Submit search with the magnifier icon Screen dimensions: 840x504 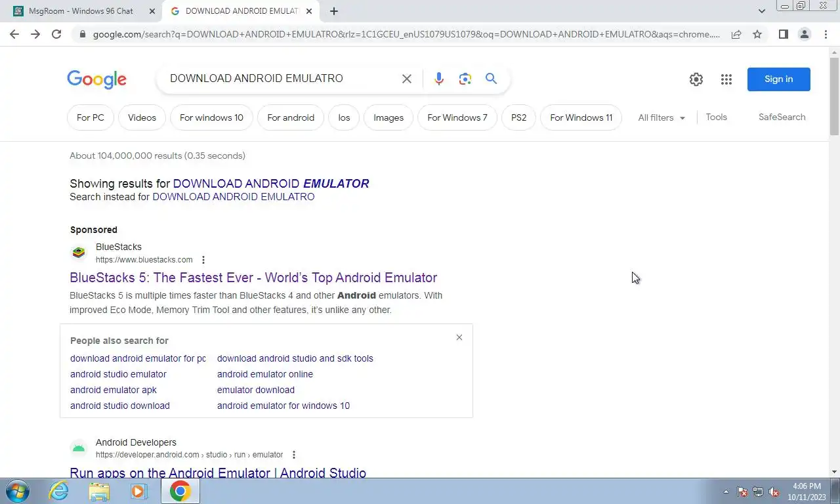tap(491, 79)
